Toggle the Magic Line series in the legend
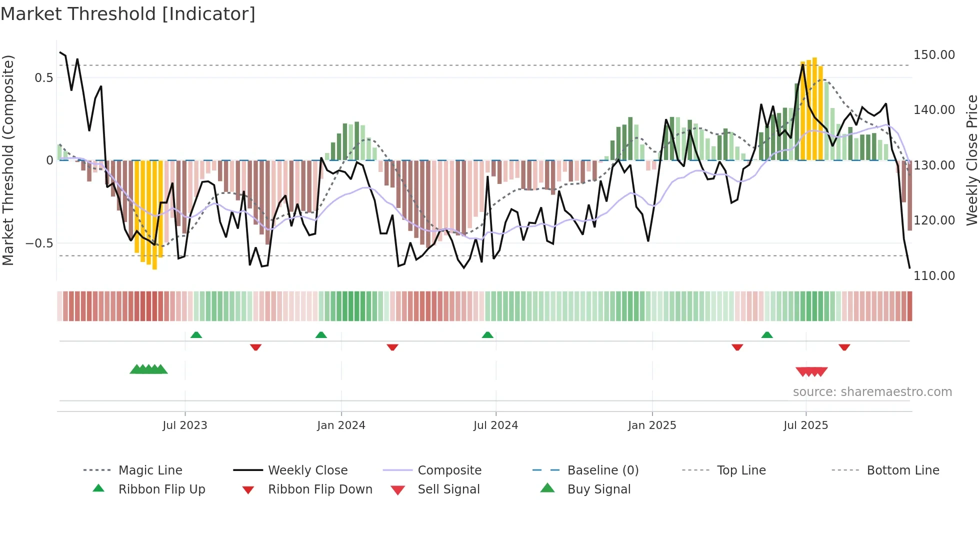Image resolution: width=980 pixels, height=551 pixels. click(x=150, y=470)
